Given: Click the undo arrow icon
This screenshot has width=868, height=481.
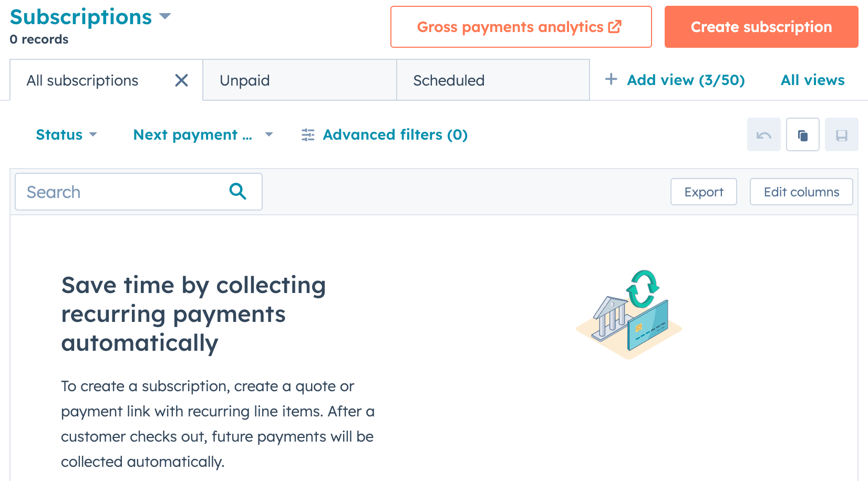Looking at the screenshot, I should 763,135.
